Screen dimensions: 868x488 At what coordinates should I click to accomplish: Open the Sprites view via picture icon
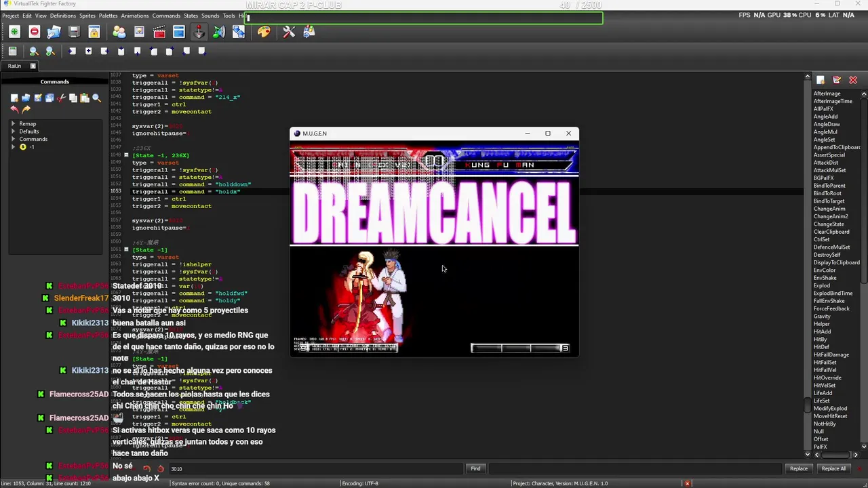(139, 32)
